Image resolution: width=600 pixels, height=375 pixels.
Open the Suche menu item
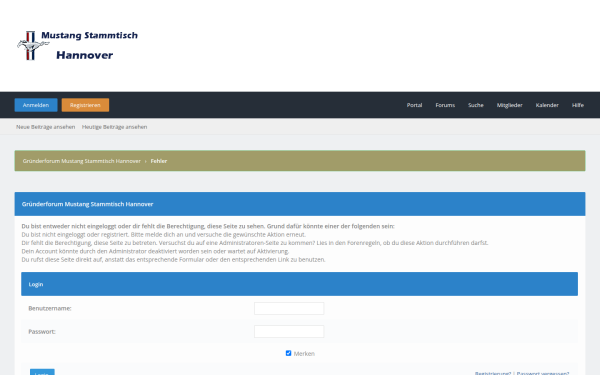click(x=476, y=105)
